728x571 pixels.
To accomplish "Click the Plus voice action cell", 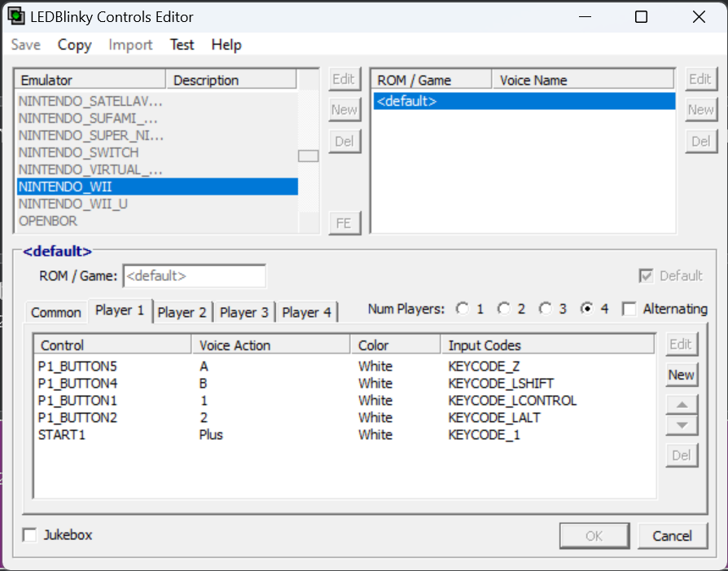I will tap(211, 435).
